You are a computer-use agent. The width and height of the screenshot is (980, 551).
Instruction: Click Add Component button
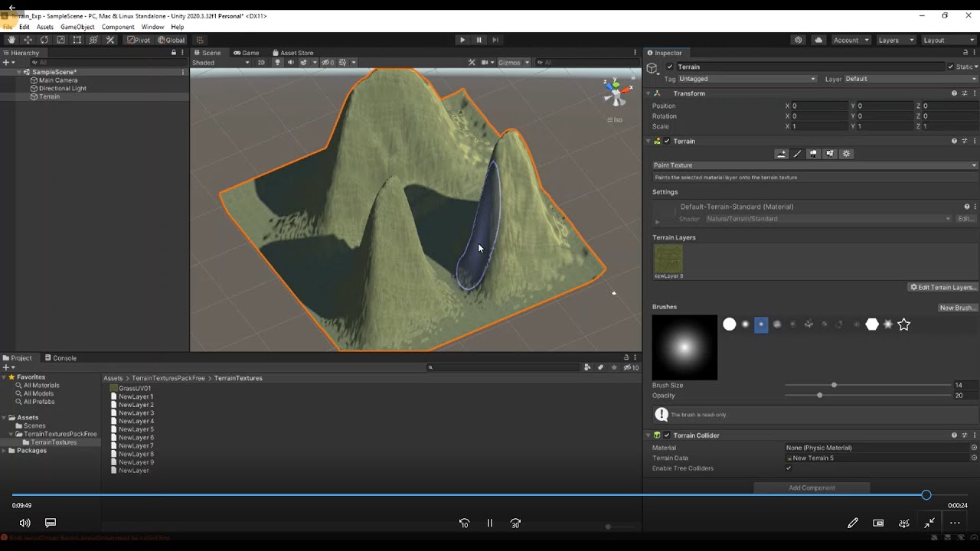[812, 487]
